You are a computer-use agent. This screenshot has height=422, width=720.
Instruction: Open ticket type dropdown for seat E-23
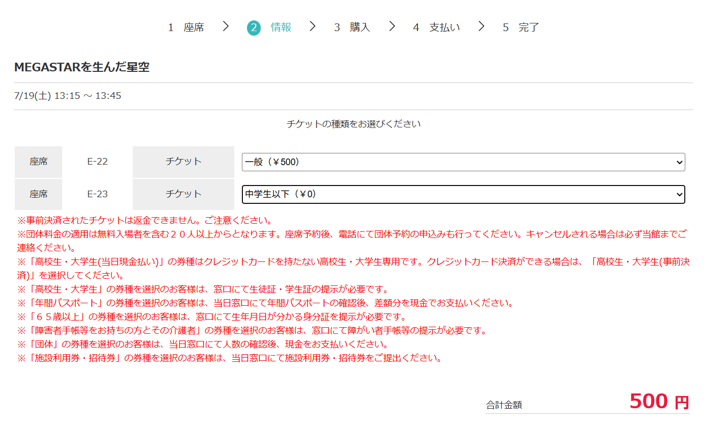point(463,194)
